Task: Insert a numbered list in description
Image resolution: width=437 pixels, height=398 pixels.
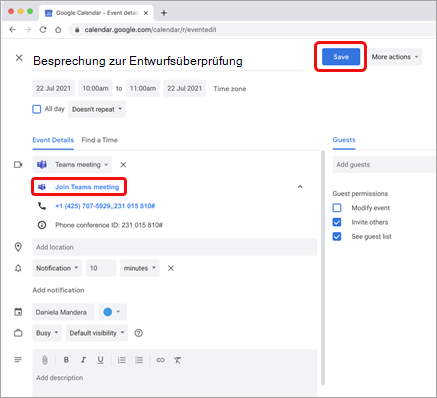Action: coord(122,360)
